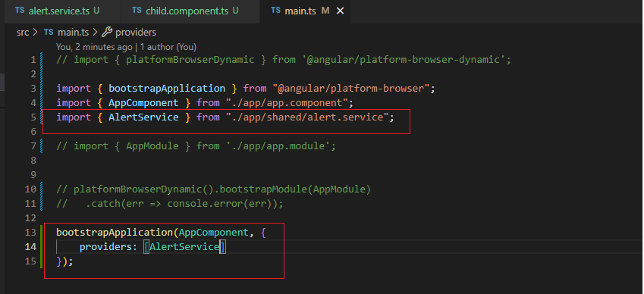Click the git blame author annotation

tap(126, 47)
